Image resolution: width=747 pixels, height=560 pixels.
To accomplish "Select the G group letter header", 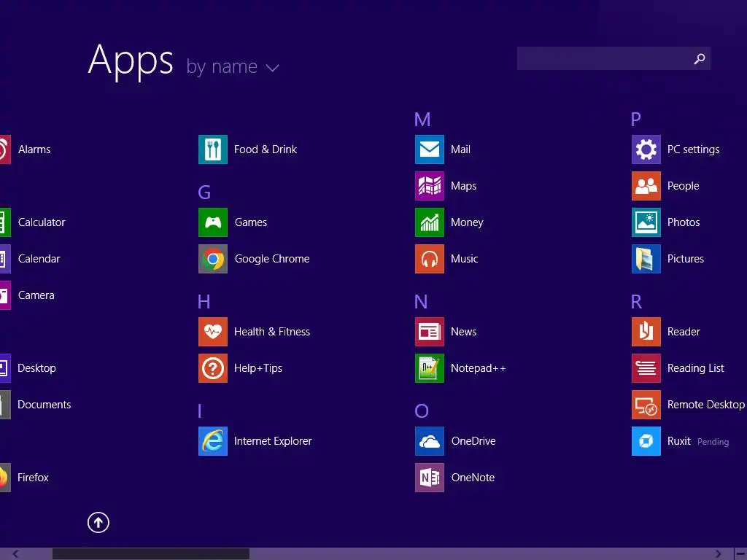I will [x=204, y=192].
